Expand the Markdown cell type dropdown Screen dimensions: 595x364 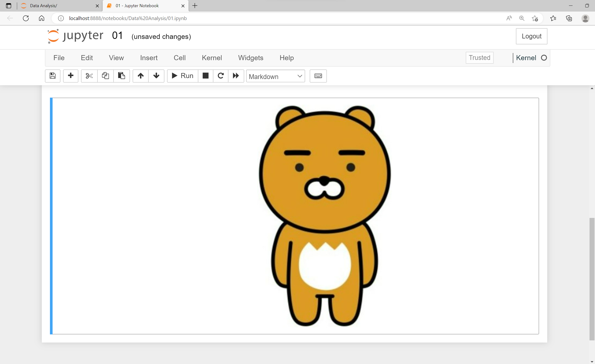(x=275, y=76)
